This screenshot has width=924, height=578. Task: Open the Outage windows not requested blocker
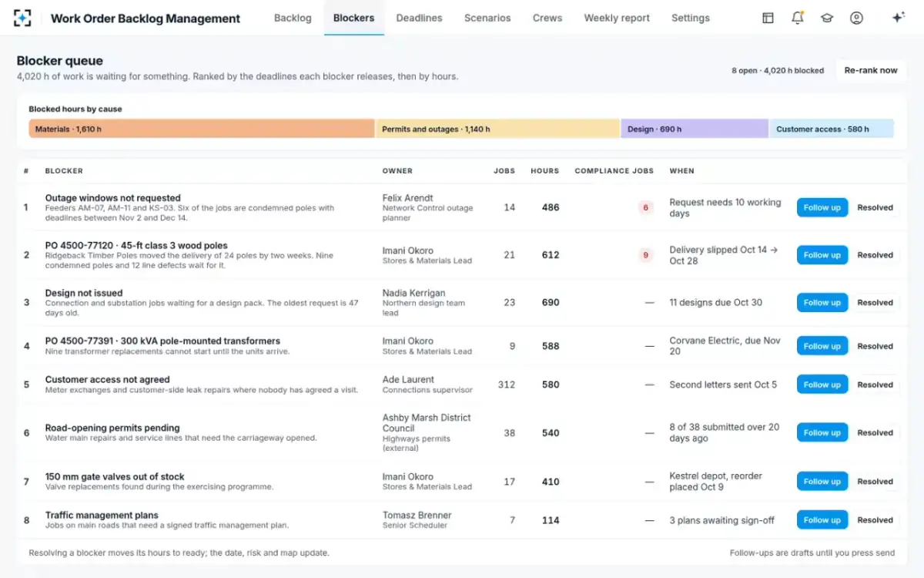coord(112,198)
